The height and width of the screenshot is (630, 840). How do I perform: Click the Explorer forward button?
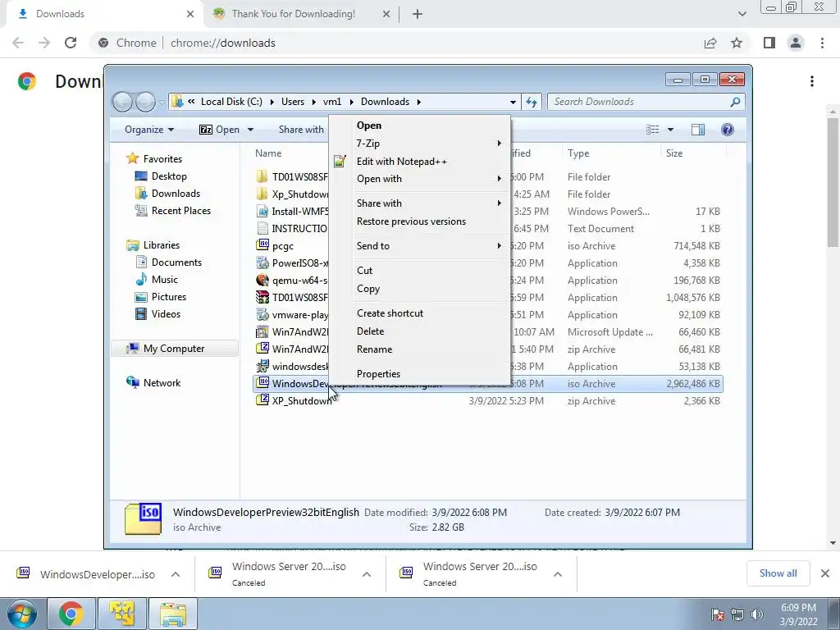pyautogui.click(x=145, y=102)
